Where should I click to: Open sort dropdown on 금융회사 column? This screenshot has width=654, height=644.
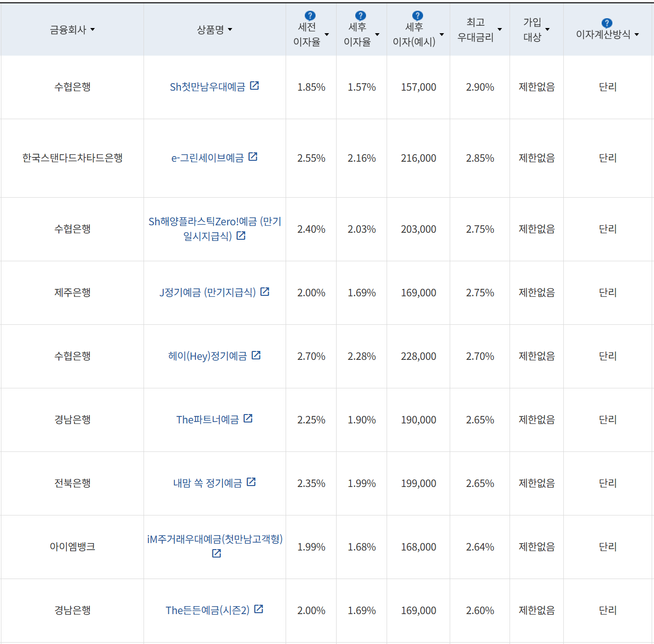point(93,29)
